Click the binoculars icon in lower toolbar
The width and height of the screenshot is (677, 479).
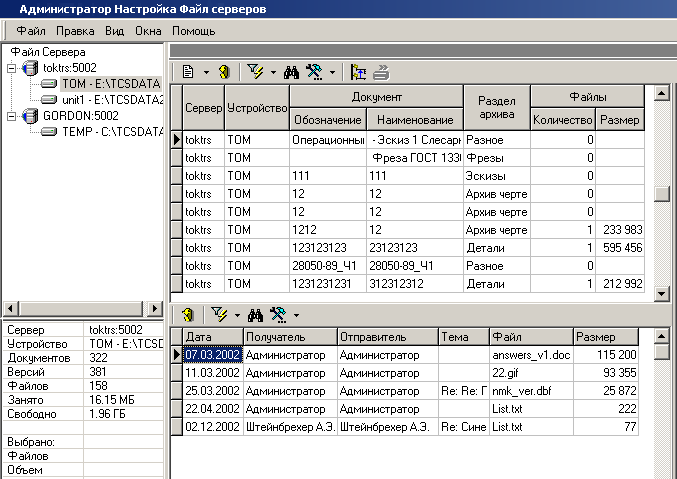[x=255, y=314]
